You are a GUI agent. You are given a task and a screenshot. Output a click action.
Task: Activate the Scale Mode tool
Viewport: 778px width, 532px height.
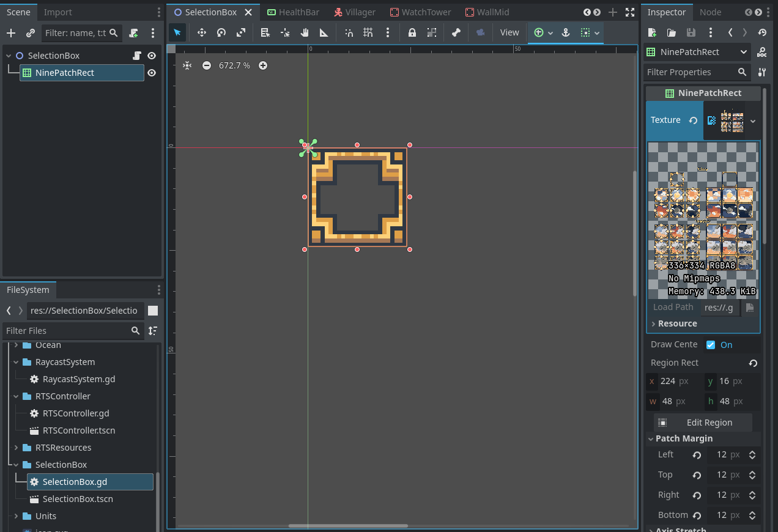[240, 32]
